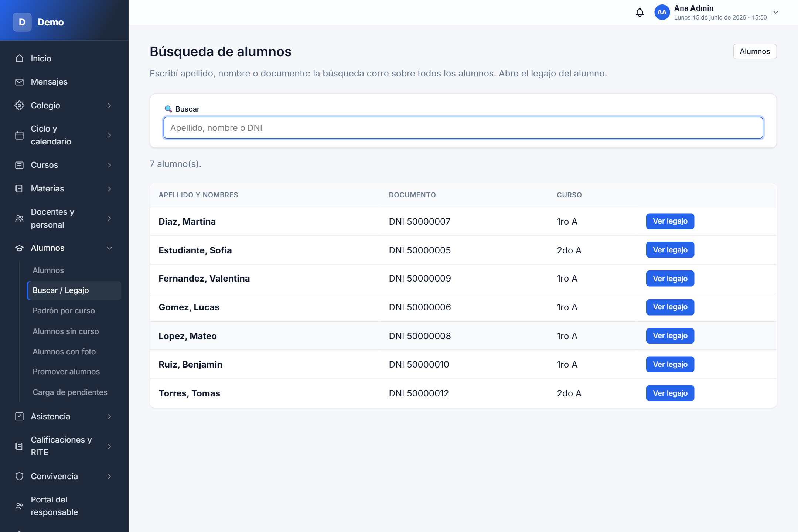Click the Alumnos button at top right

(x=755, y=51)
